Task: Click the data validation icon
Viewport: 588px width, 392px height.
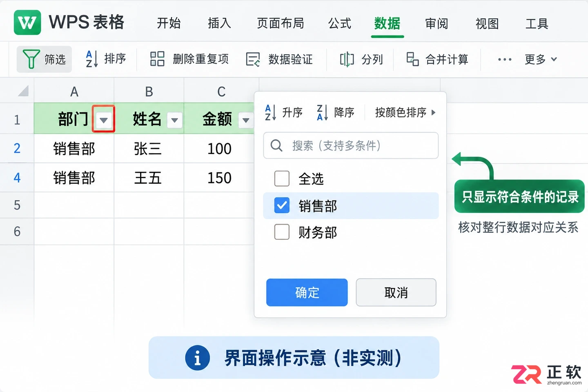Action: point(253,59)
